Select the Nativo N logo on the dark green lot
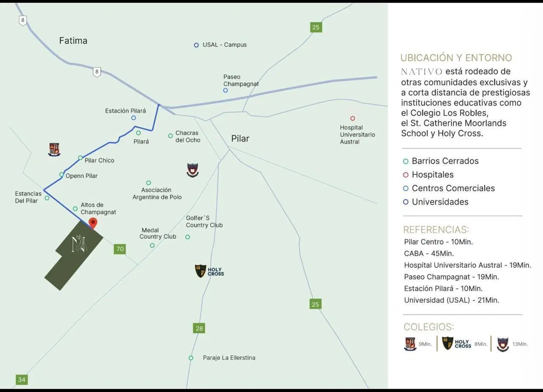This screenshot has width=543, height=392. [x=79, y=244]
